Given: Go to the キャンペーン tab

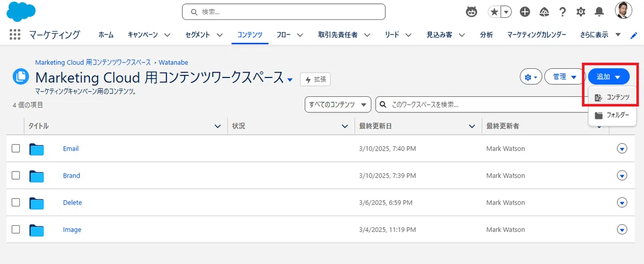Looking at the screenshot, I should click(143, 34).
